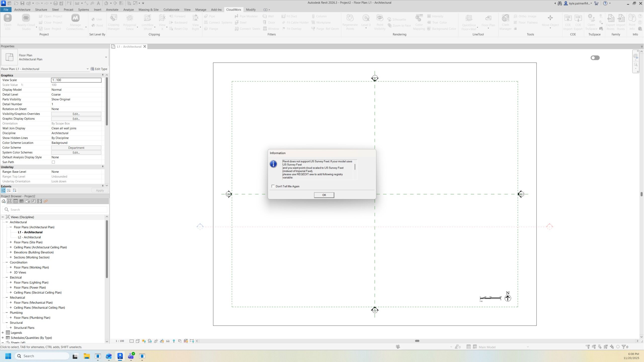Screen dimensions: 644x362
Task: Toggle the switch at view top-right
Action: pos(595,58)
